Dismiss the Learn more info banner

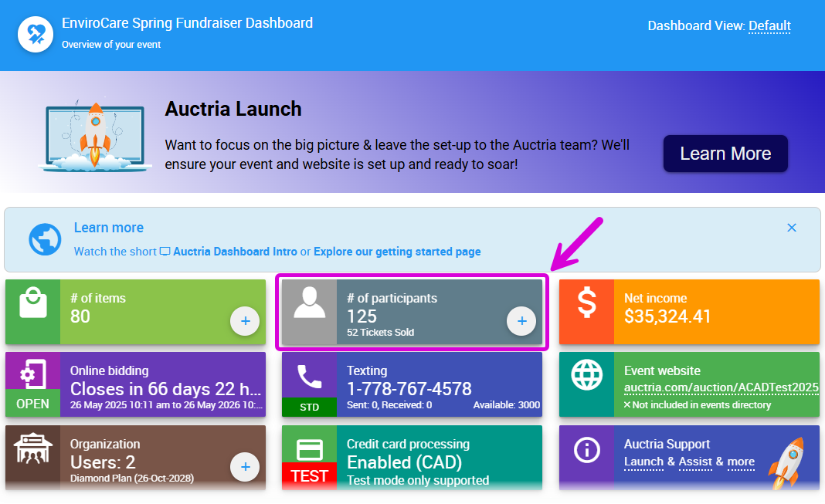click(x=791, y=228)
